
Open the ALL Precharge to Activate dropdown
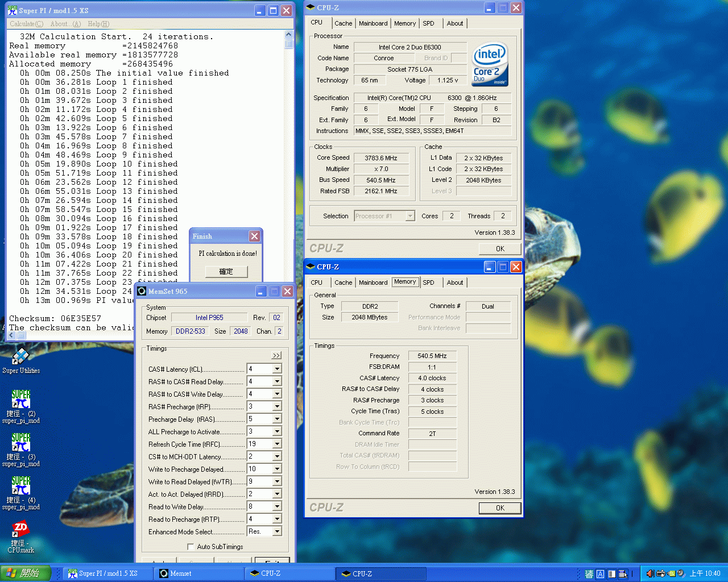[x=277, y=431]
